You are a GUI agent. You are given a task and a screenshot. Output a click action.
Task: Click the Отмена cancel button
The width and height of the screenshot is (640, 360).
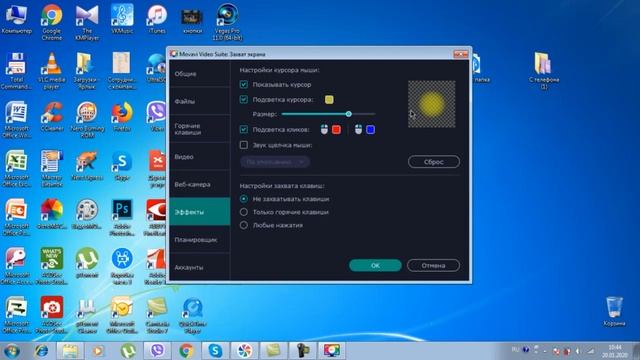click(x=433, y=265)
